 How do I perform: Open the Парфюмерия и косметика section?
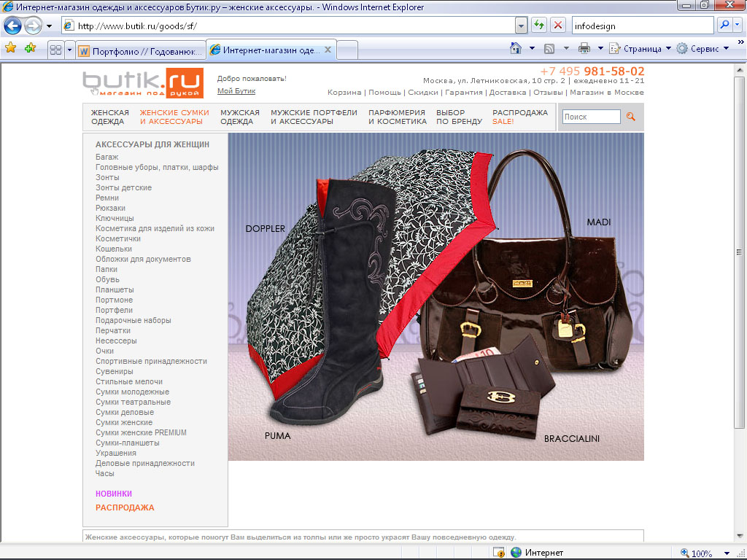398,117
